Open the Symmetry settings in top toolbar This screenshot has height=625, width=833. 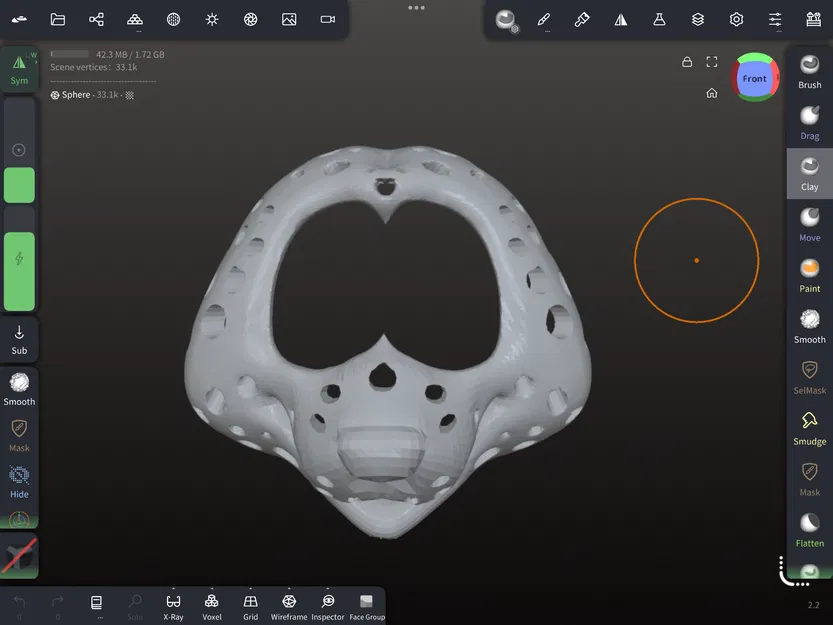(620, 20)
